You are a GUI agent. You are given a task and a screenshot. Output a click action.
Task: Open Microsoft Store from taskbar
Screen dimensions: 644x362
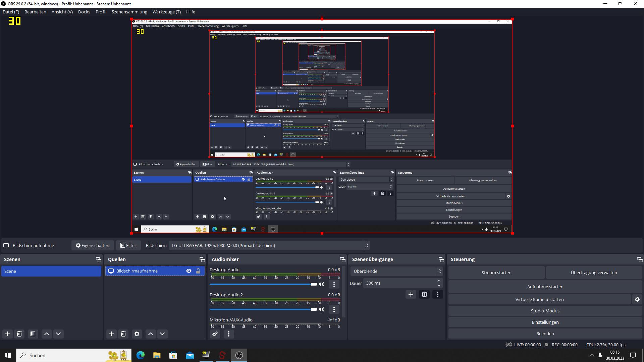[x=173, y=355]
